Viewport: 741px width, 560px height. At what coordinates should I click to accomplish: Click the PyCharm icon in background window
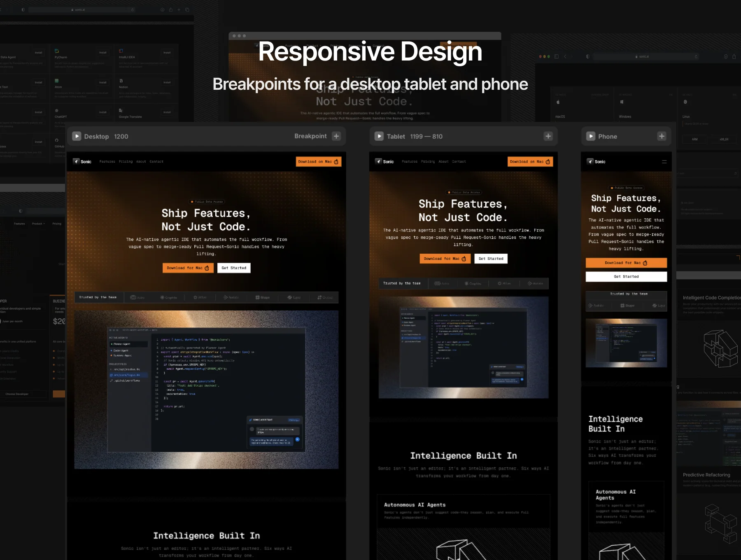point(57,51)
